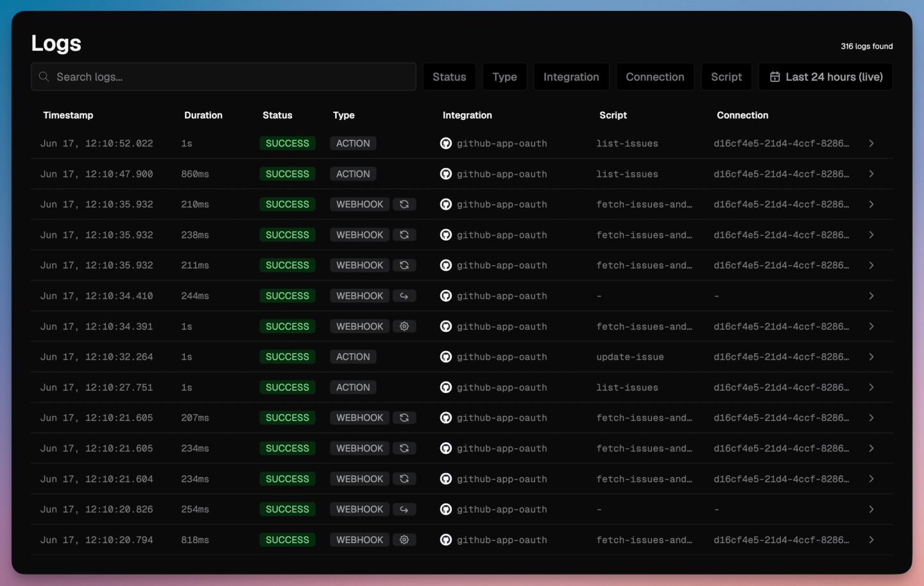The image size is (924, 586).
Task: Click the sync icon in the 238ms webhook row
Action: pyautogui.click(x=404, y=235)
